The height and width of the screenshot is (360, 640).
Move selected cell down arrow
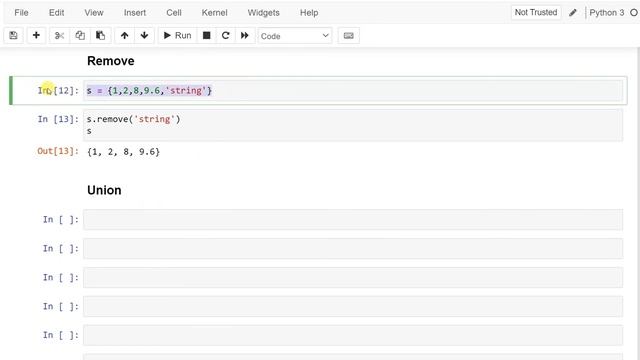tap(144, 36)
